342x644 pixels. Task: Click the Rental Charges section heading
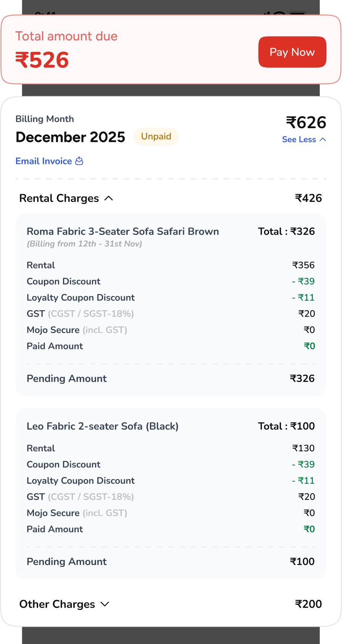59,198
